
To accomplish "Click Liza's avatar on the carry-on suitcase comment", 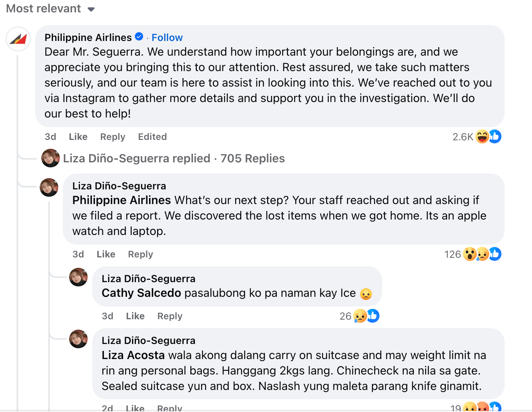I will click(78, 339).
